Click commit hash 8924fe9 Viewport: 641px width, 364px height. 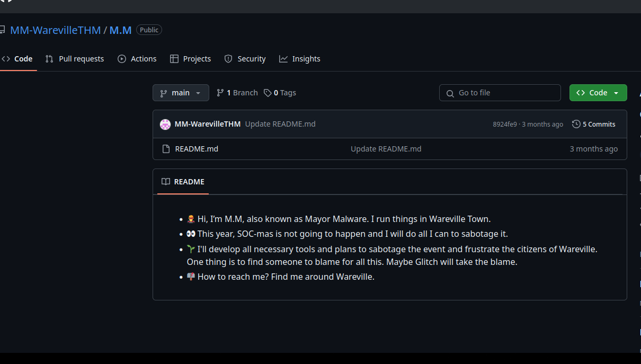(505, 125)
